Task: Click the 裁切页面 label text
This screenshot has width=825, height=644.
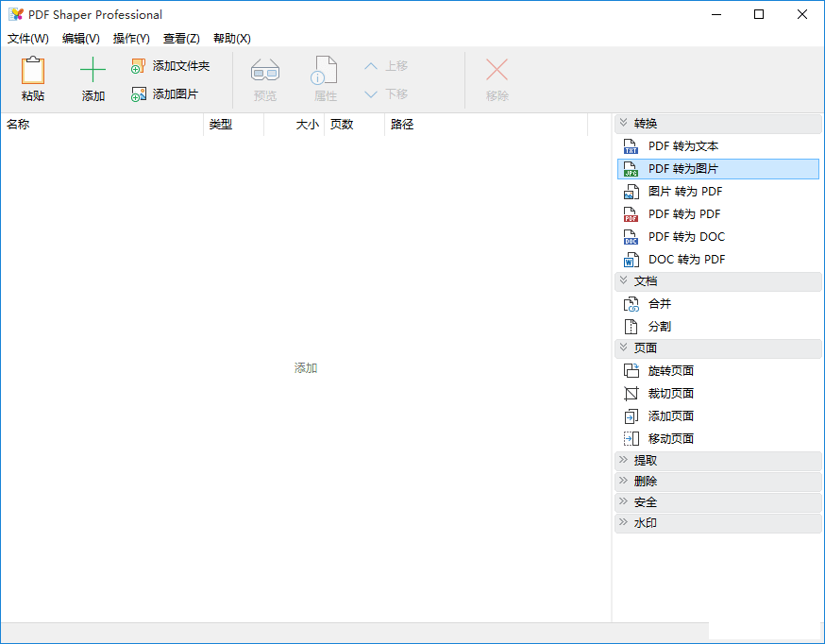Action: [671, 394]
